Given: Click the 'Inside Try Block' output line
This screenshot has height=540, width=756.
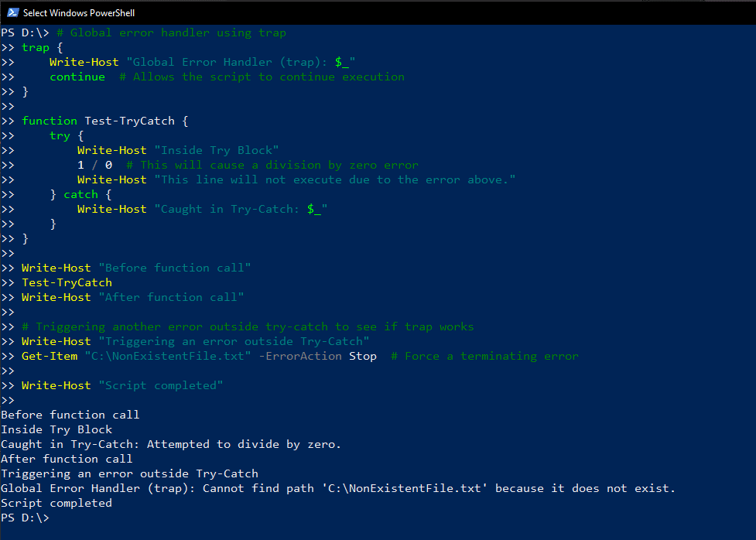Looking at the screenshot, I should pos(56,429).
